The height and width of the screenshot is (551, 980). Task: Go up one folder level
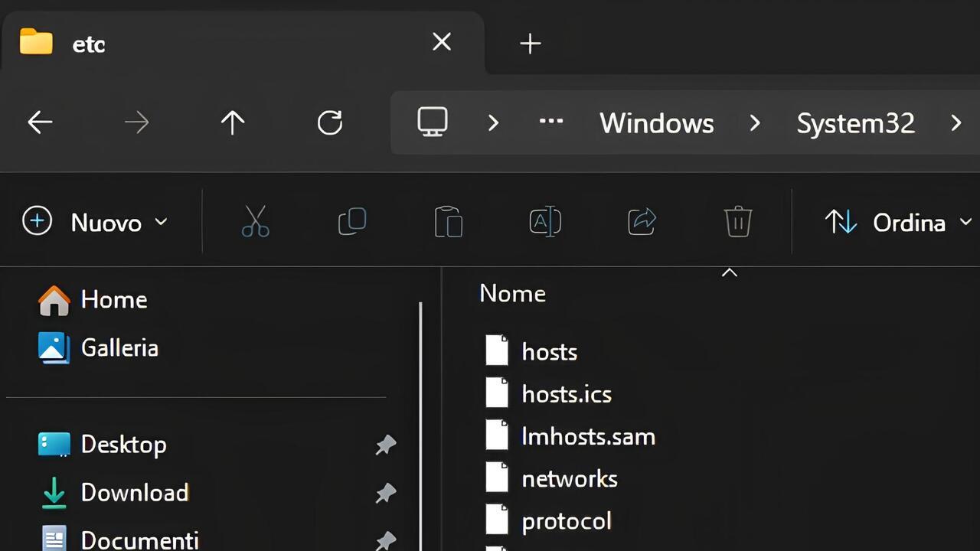click(x=233, y=122)
